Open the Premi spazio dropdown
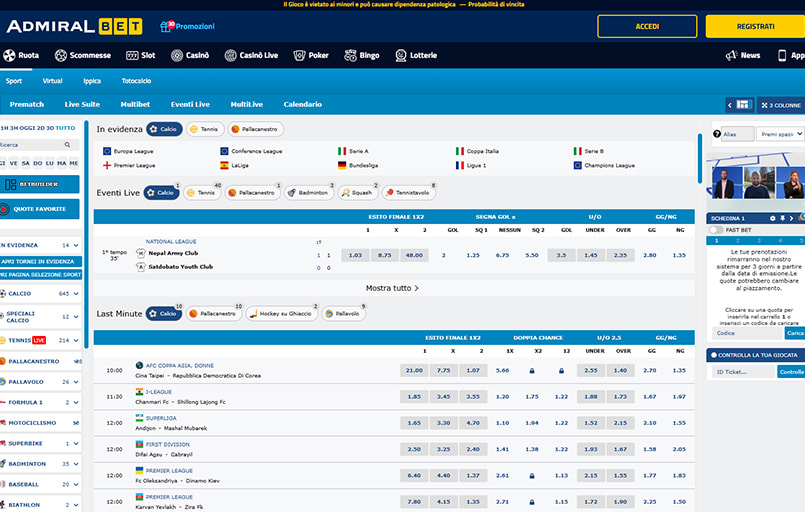Image resolution: width=805 pixels, height=512 pixels. [780, 134]
